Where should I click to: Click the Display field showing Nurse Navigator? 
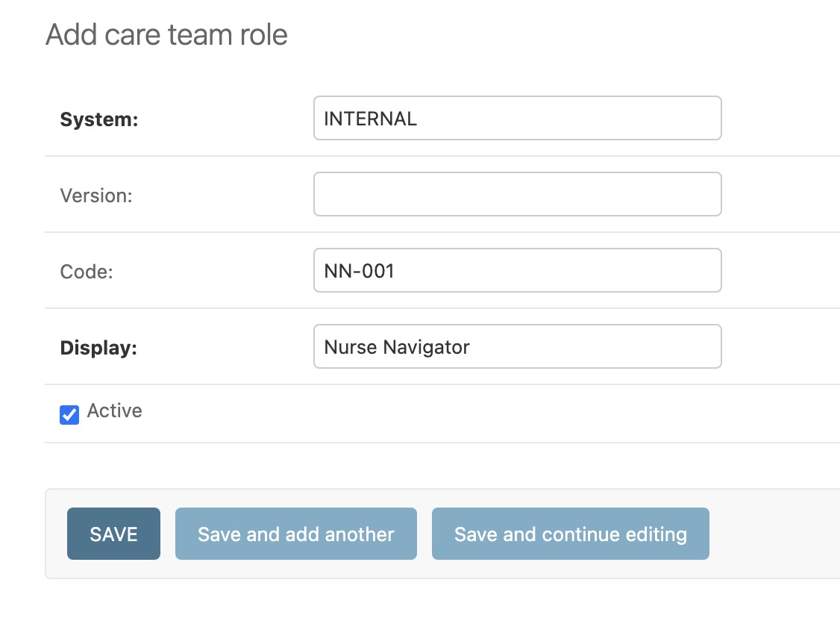(518, 346)
